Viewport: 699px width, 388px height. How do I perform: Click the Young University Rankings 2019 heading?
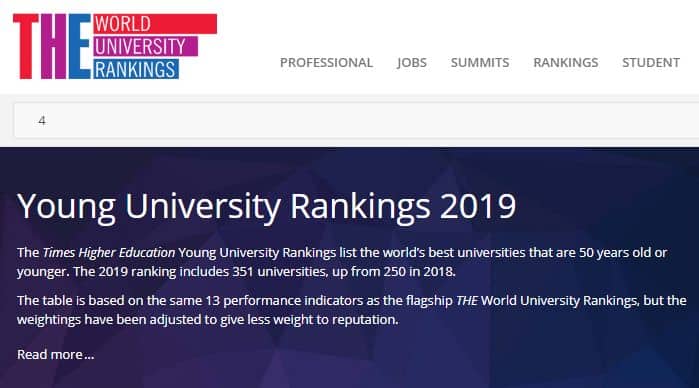pos(267,206)
